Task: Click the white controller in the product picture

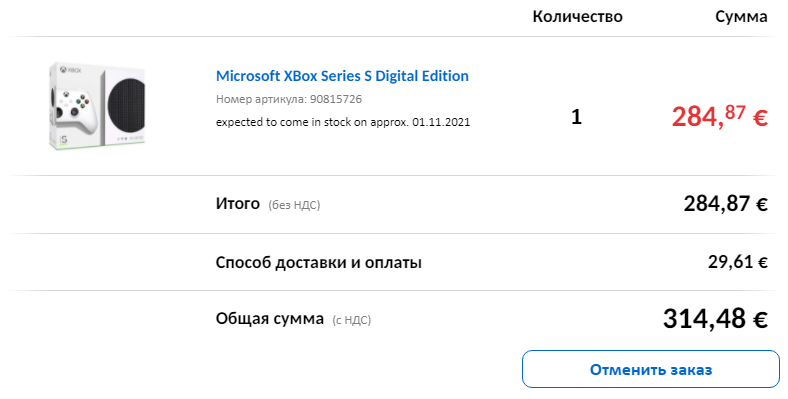Action: 73,112
